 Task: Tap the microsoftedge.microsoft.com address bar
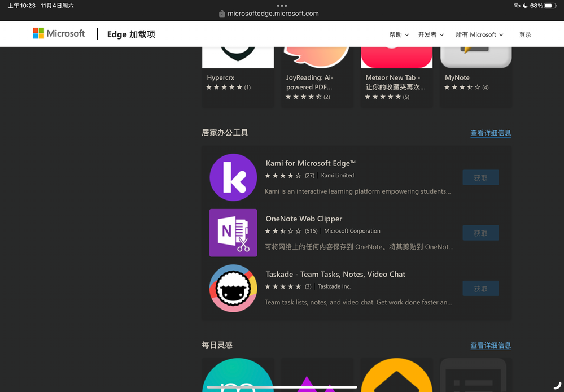point(273,14)
